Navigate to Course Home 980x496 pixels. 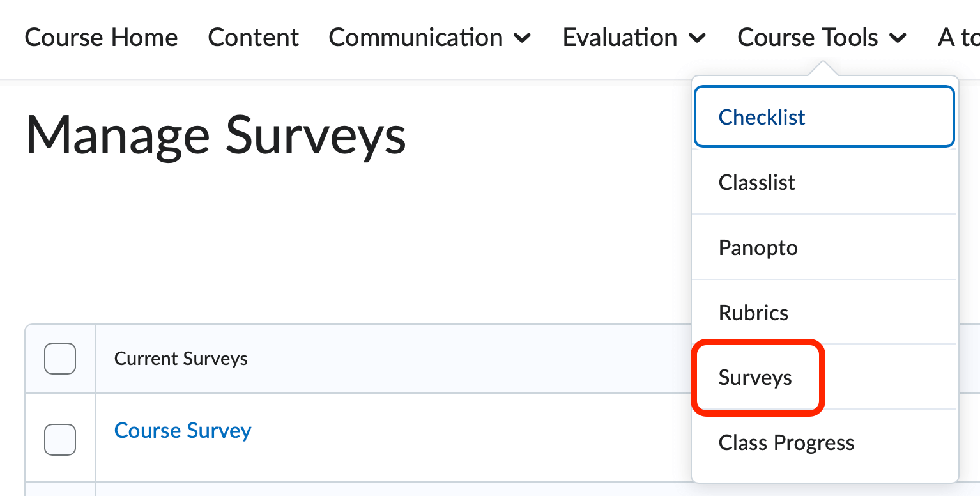(x=100, y=38)
